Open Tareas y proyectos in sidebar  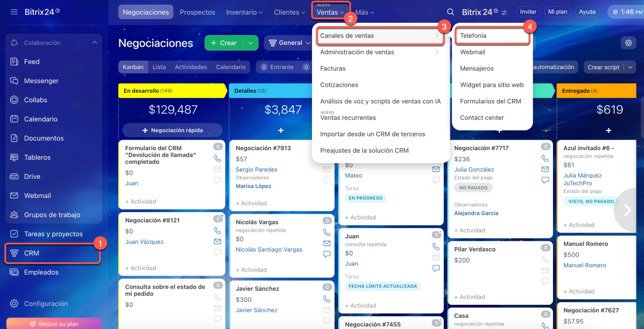pos(53,234)
